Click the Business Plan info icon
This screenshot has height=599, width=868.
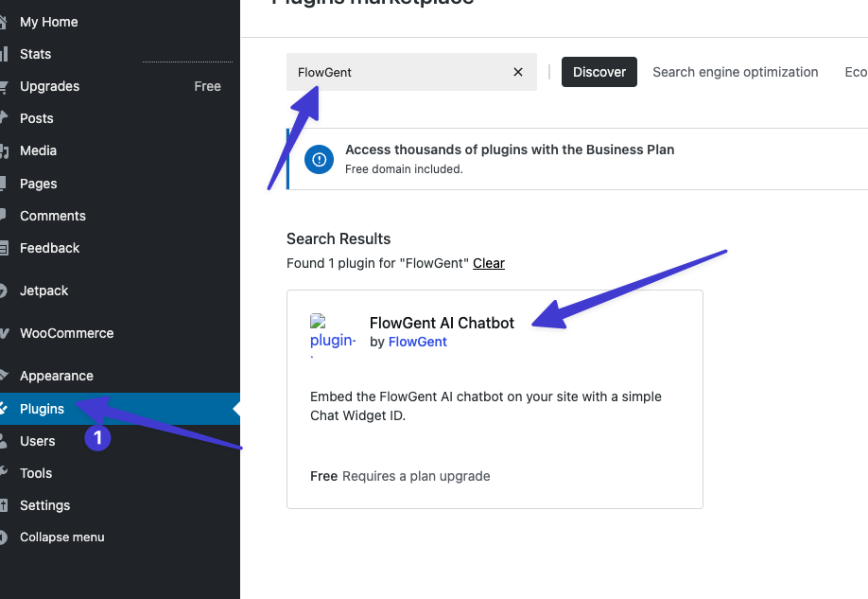pos(319,160)
